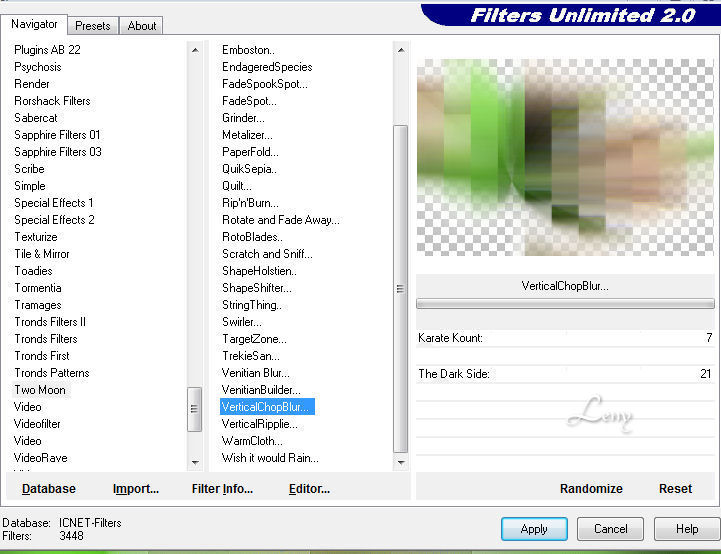This screenshot has height=554, width=721.
Task: Click the filter preview image
Action: coord(565,157)
